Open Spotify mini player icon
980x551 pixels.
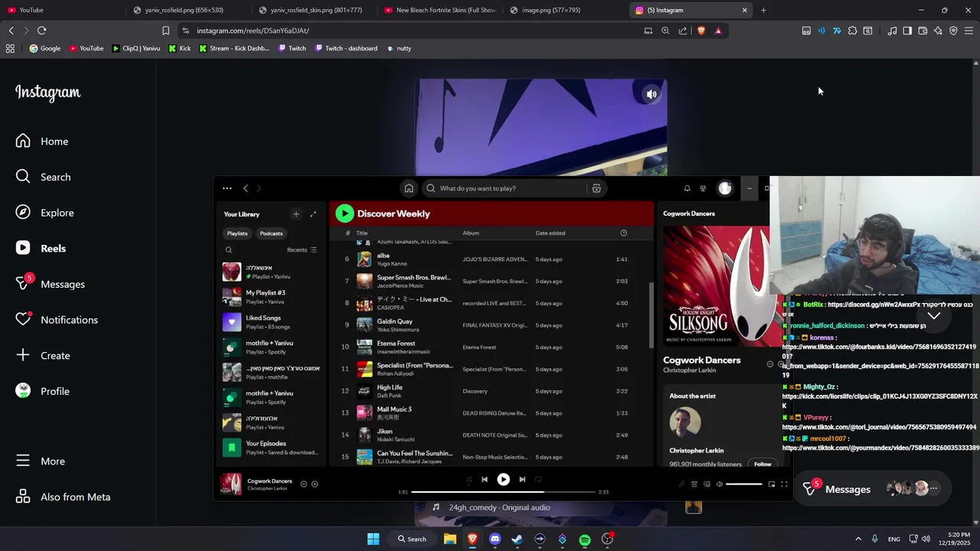tap(772, 484)
